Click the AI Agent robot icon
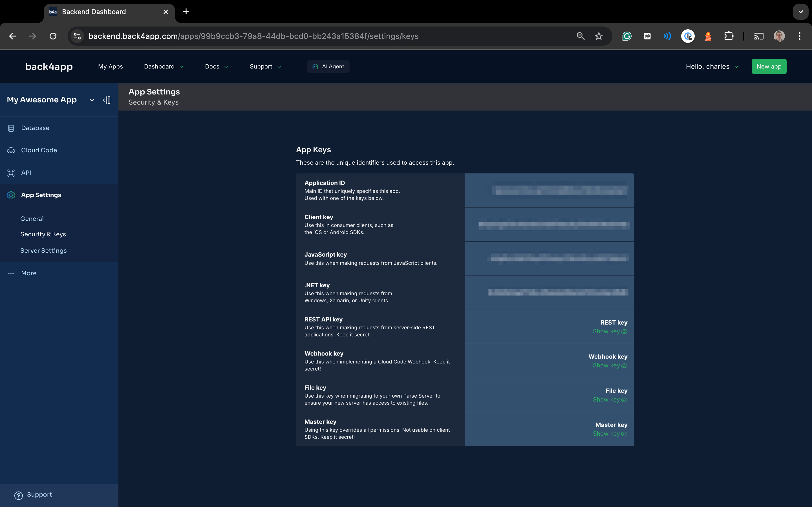 (315, 67)
